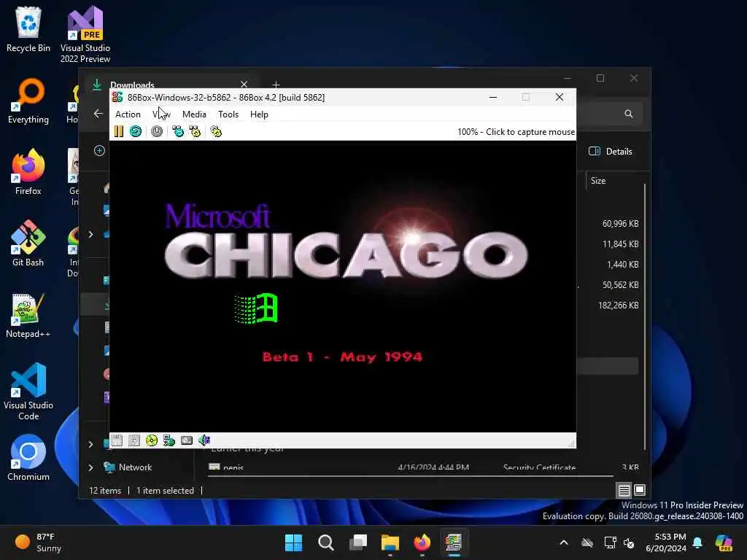This screenshot has width=747, height=560.
Task: Click 86Box on the taskbar
Action: coord(454,542)
